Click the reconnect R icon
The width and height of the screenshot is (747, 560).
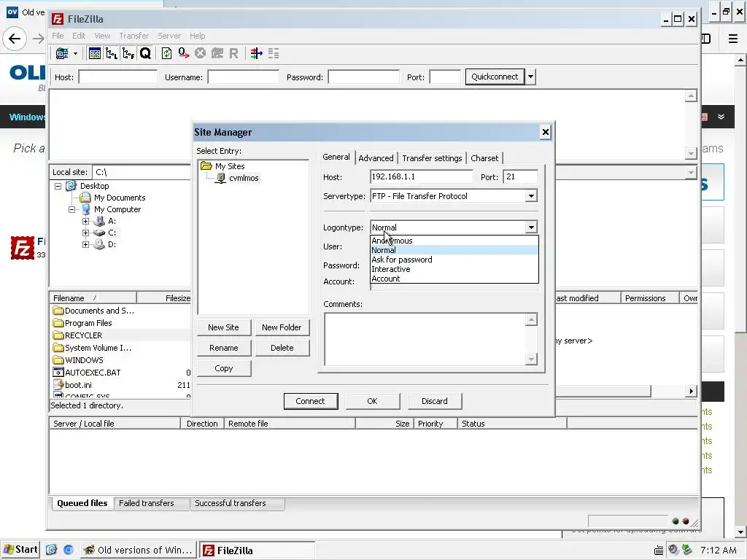233,53
